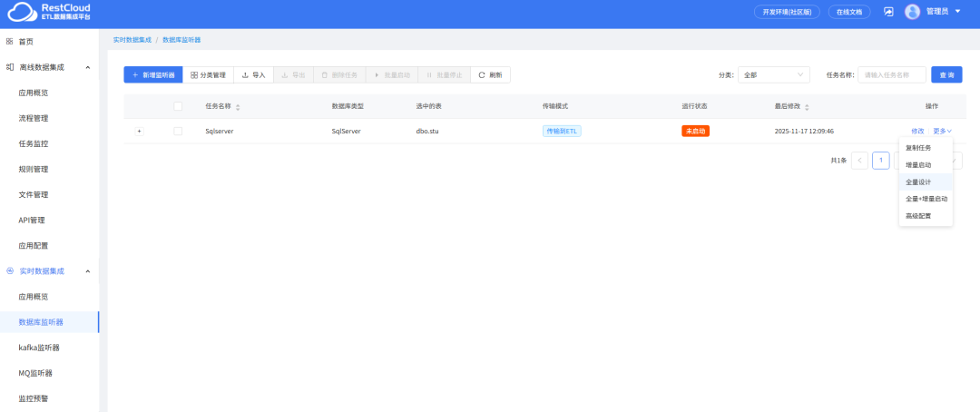The width and height of the screenshot is (980, 412).
Task: Sort by 最后修改 column
Action: pos(807,107)
